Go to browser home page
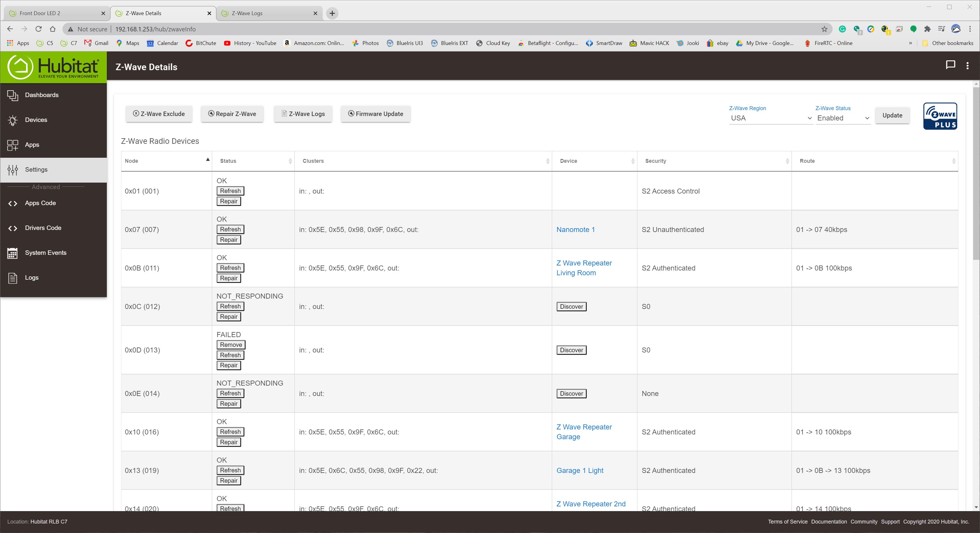 click(53, 29)
